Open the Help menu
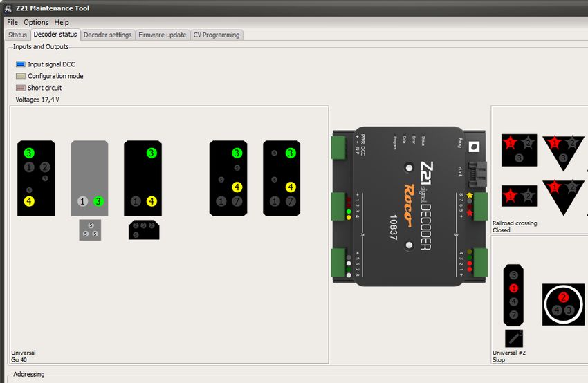Screen dimensions: 588x383 coord(62,22)
